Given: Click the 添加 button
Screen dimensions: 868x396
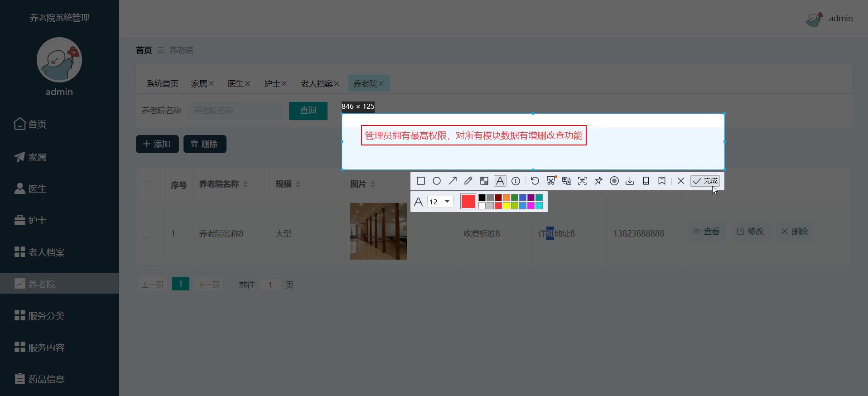Looking at the screenshot, I should coord(157,144).
